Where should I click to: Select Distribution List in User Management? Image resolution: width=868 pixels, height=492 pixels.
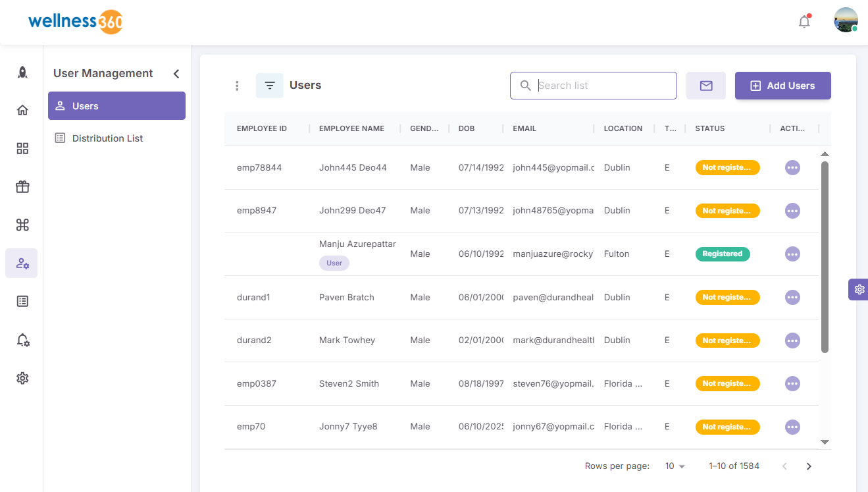[107, 138]
